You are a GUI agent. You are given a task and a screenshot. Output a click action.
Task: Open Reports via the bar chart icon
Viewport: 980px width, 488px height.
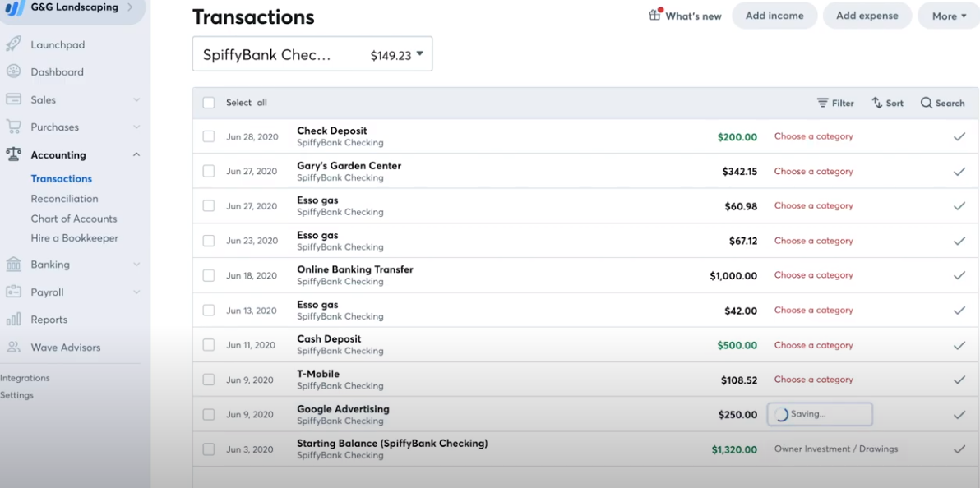(14, 319)
